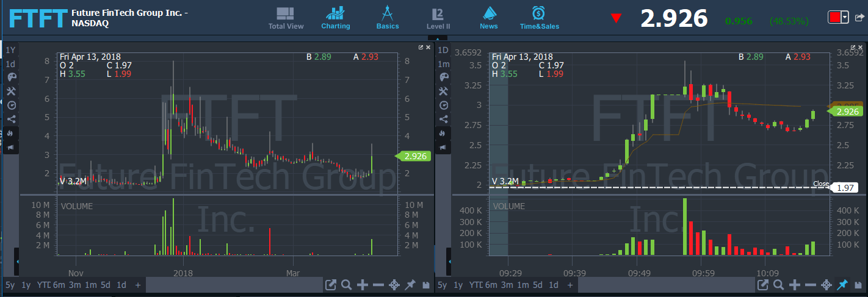868x297 pixels.
Task: Change the 1Y range selector on left chart
Action: point(11,50)
